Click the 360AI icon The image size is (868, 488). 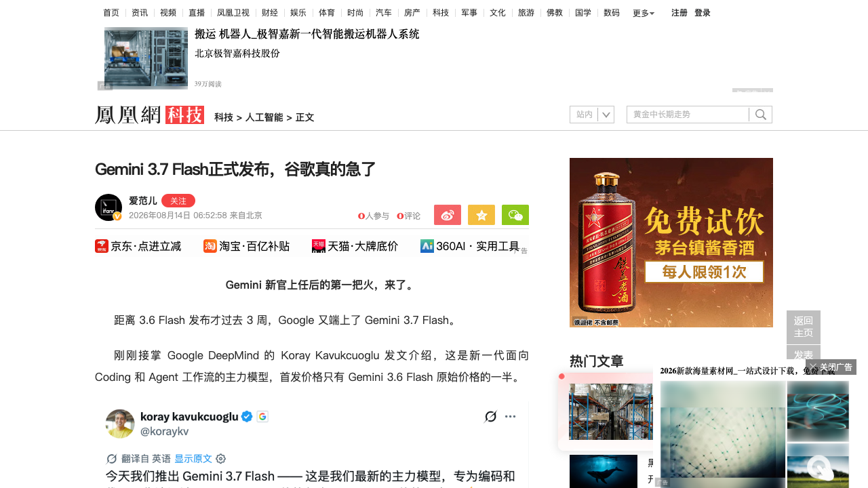tap(427, 246)
